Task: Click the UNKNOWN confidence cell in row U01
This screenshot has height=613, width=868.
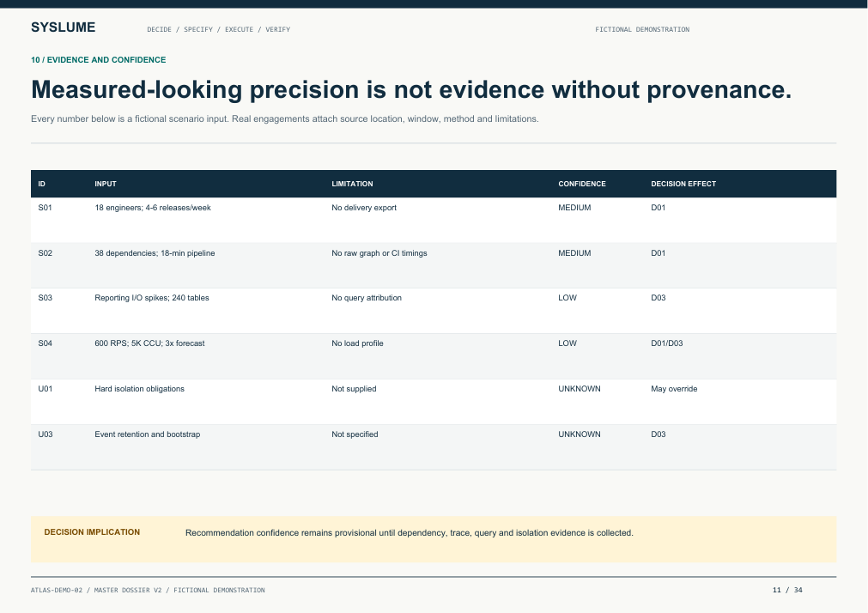Action: [x=579, y=389]
